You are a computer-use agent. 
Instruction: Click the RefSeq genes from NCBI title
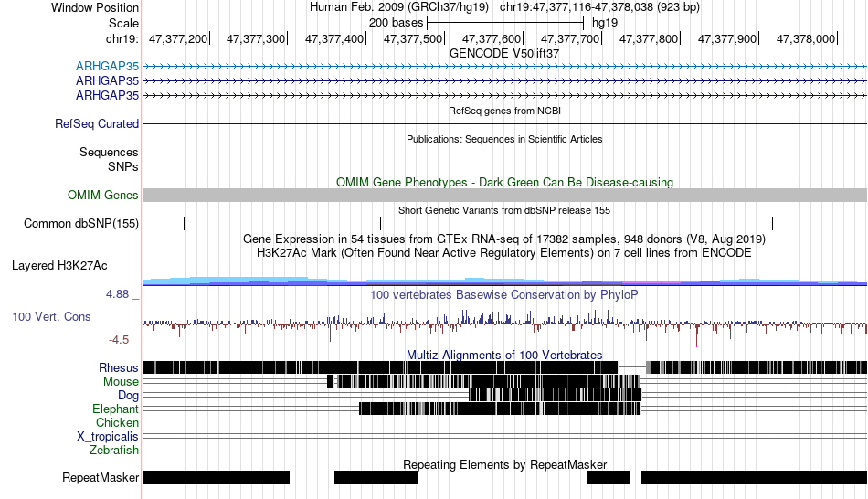[505, 111]
